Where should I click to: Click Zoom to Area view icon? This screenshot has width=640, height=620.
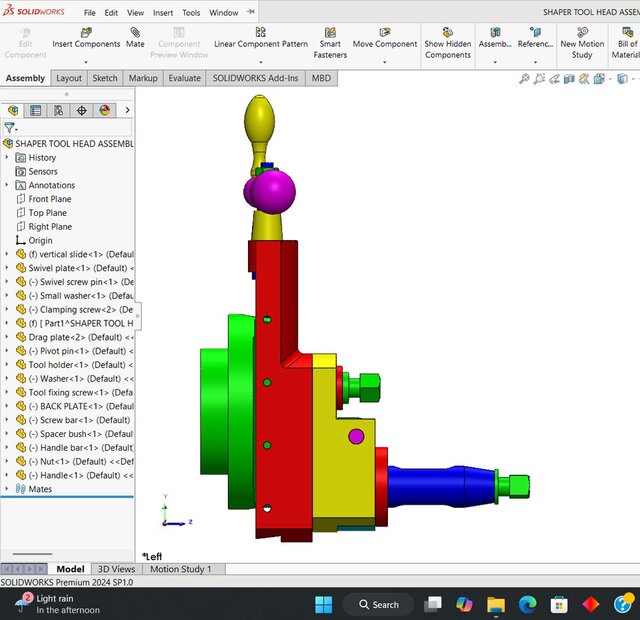point(539,78)
